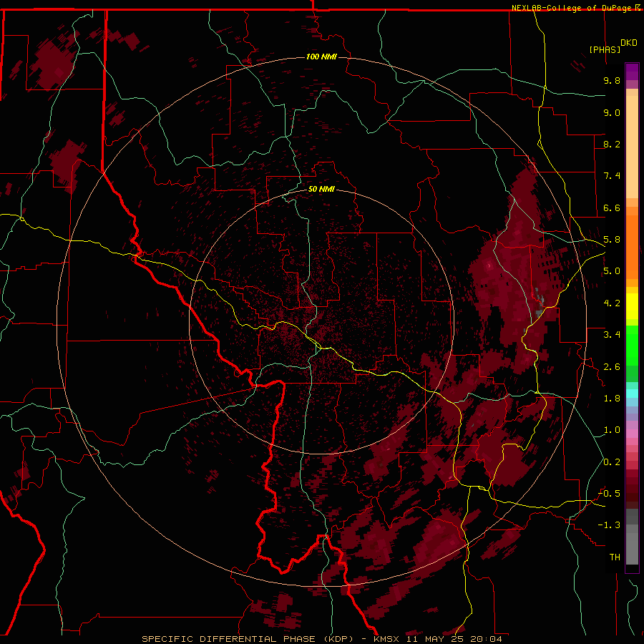
Task: Click the 1.0 scale value
Action: [x=612, y=430]
